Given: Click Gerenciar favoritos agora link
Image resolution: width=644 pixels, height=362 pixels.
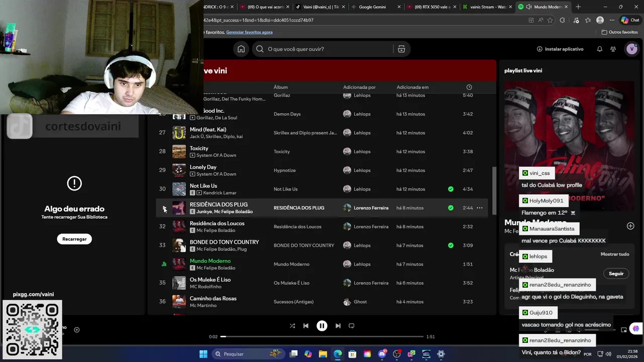Looking at the screenshot, I should tap(250, 32).
